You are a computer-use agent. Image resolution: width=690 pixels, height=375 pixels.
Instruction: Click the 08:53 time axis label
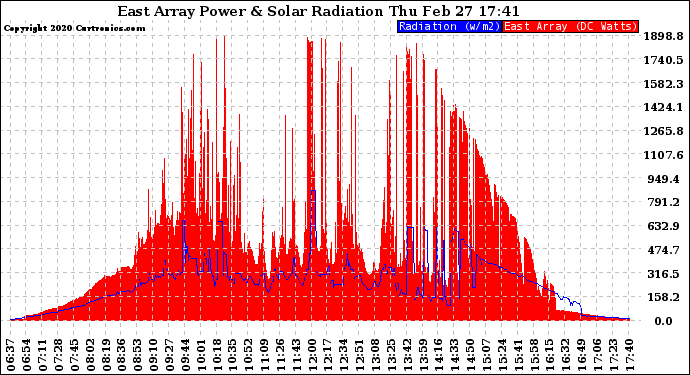pyautogui.click(x=137, y=355)
